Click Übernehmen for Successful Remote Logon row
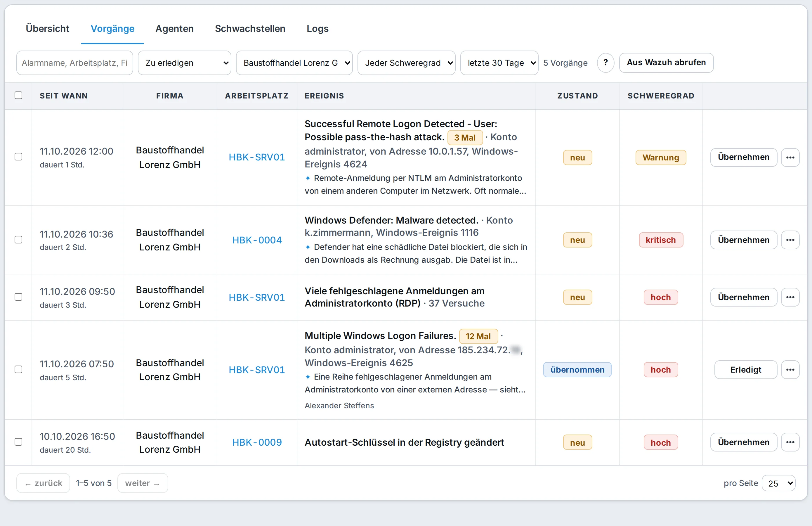 743,157
